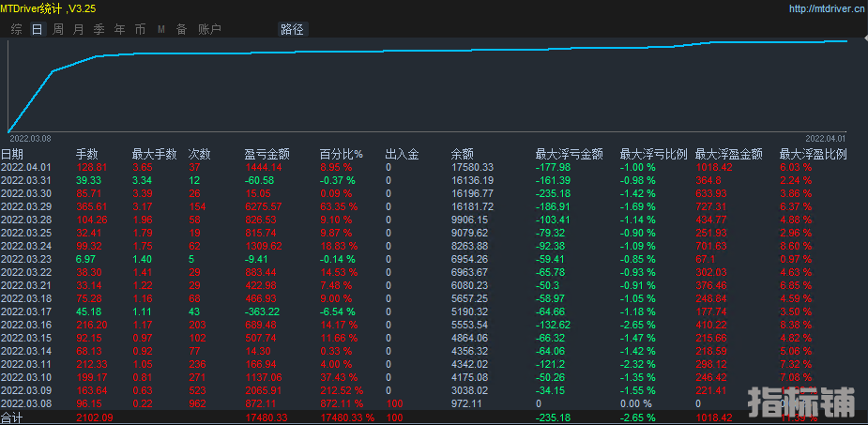868x425 pixels.
Task: Click loss value -363.22
Action: click(264, 312)
